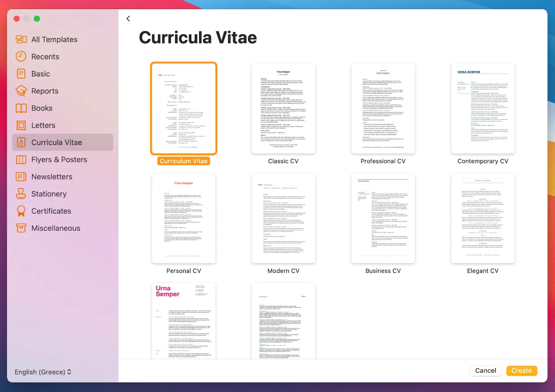Image resolution: width=555 pixels, height=392 pixels.
Task: Select the Professional CV template thumbnail
Action: click(x=383, y=108)
